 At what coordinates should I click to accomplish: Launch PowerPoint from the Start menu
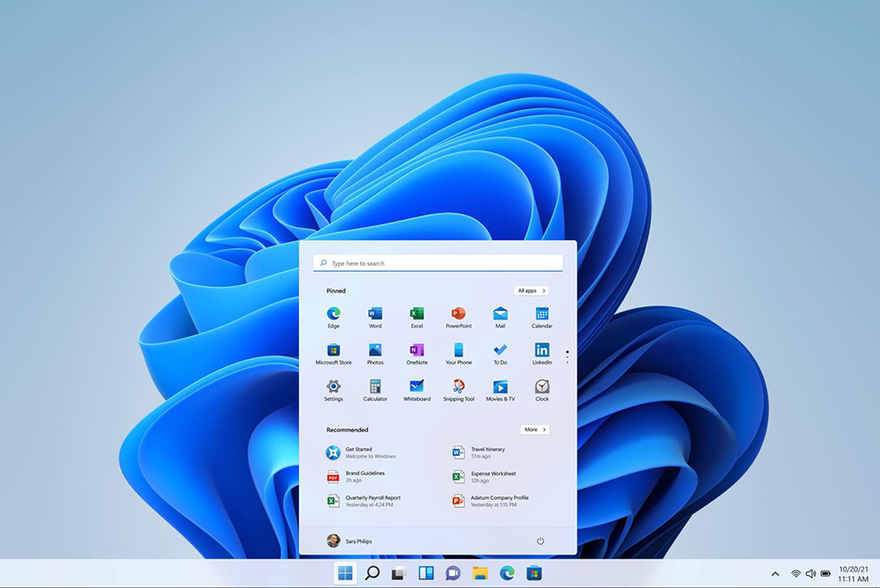click(458, 314)
